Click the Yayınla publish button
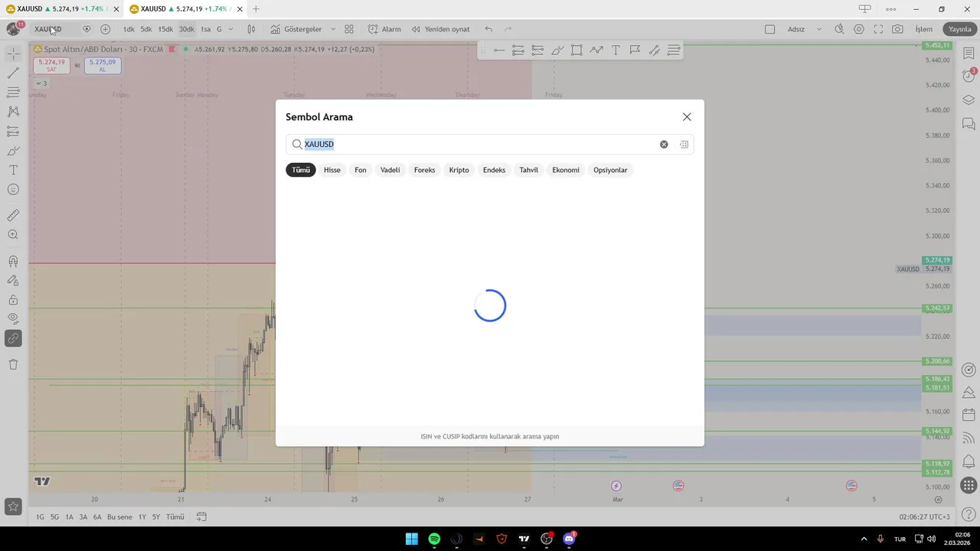Image resolution: width=980 pixels, height=551 pixels. pos(959,29)
